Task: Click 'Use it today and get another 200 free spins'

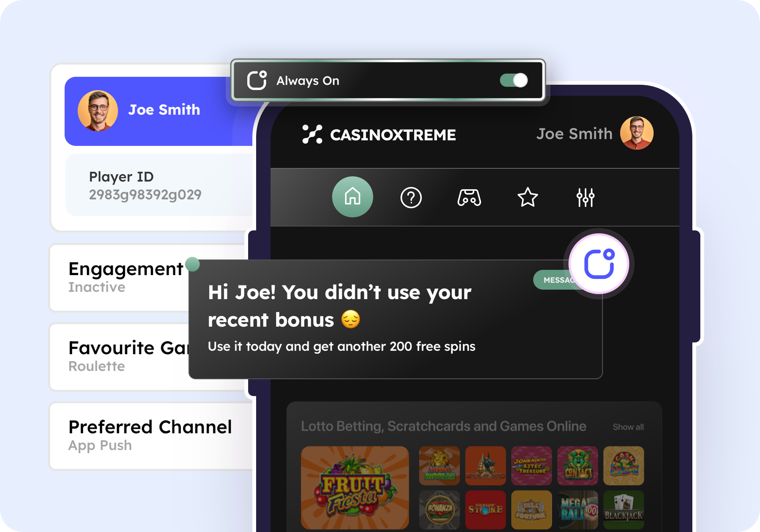Action: tap(342, 347)
